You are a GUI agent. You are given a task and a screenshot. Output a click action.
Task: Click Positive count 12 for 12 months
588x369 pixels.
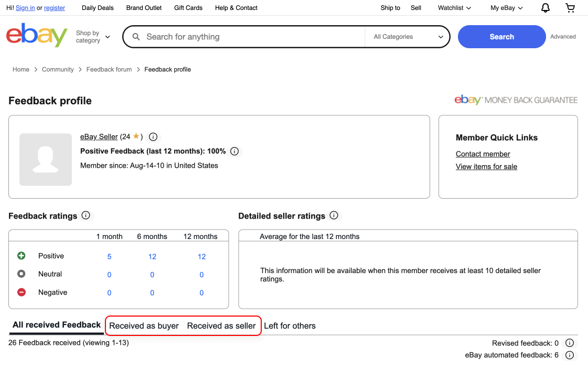[x=202, y=257]
